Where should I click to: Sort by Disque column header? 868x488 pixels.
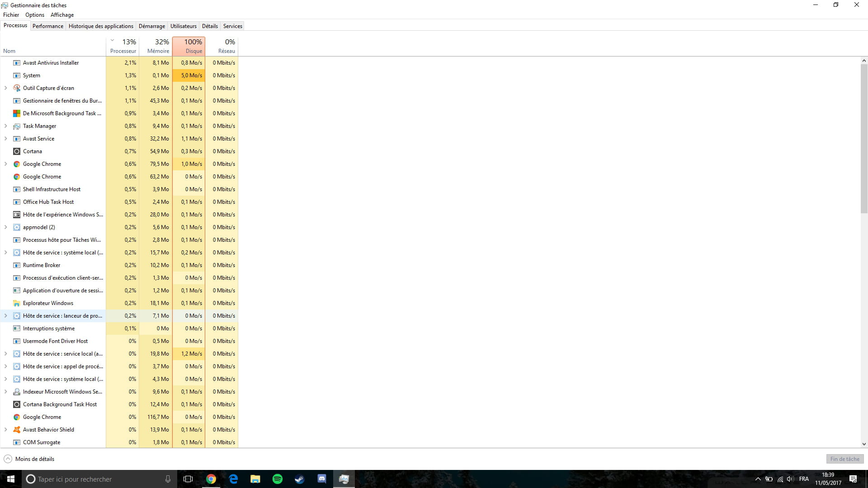tap(189, 46)
